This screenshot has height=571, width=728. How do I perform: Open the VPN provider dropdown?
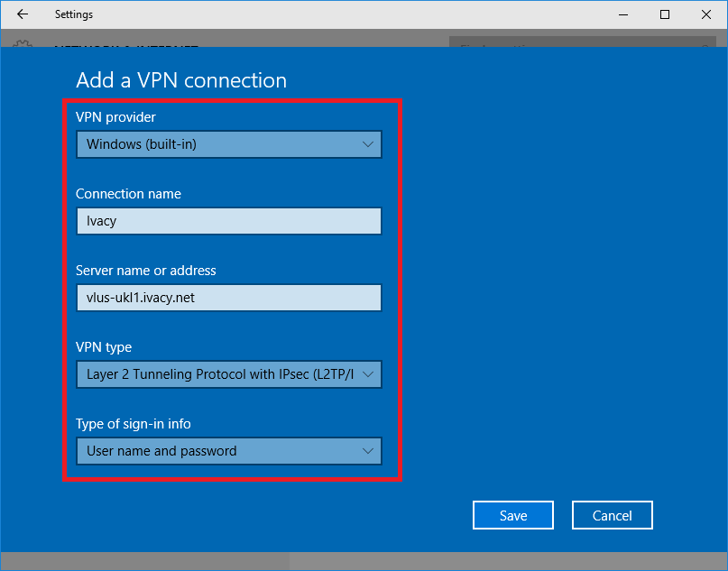pos(229,144)
